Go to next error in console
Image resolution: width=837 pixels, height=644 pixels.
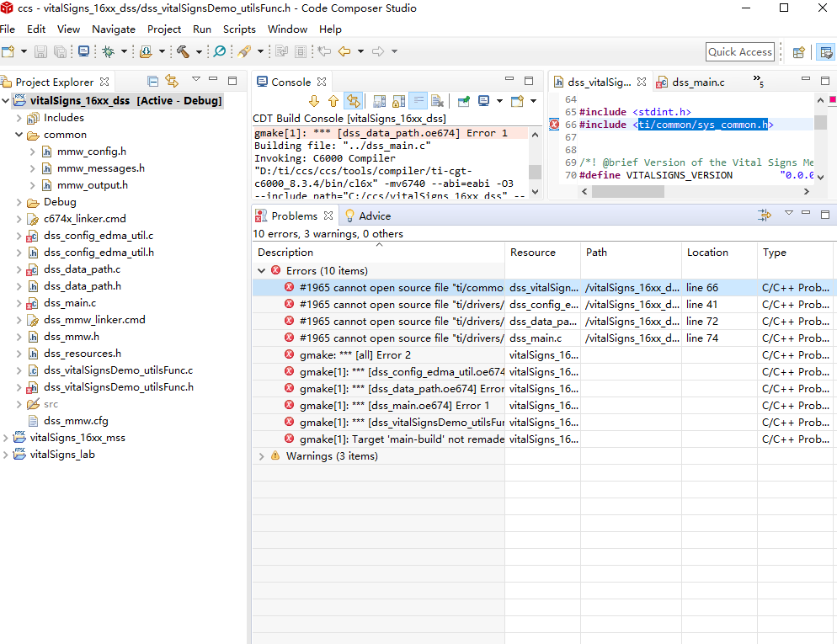click(x=314, y=101)
